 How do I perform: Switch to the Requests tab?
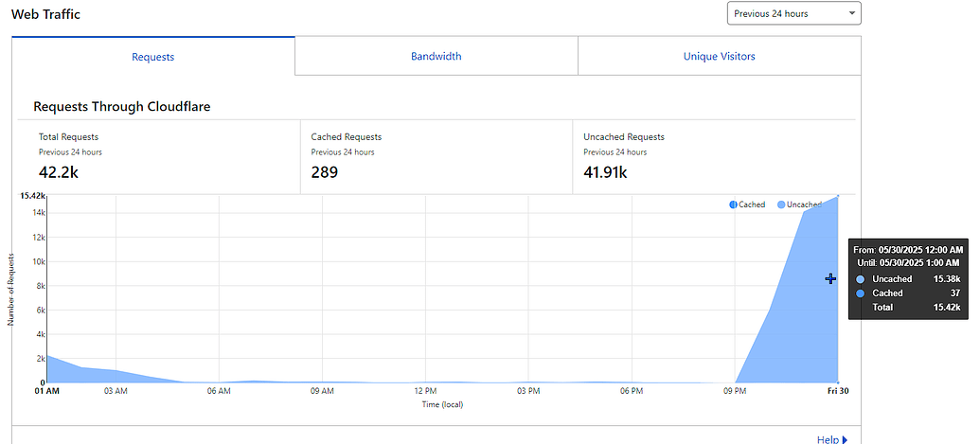click(x=153, y=57)
